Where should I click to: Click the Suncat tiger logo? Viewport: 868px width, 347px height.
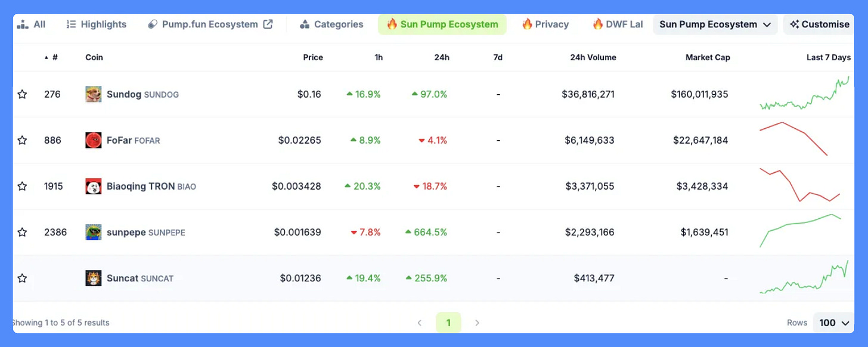point(93,278)
